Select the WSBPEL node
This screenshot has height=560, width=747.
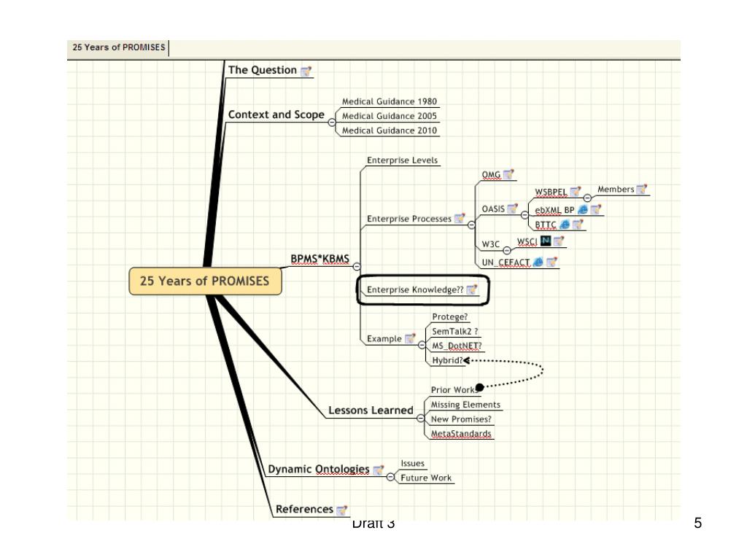click(x=551, y=192)
